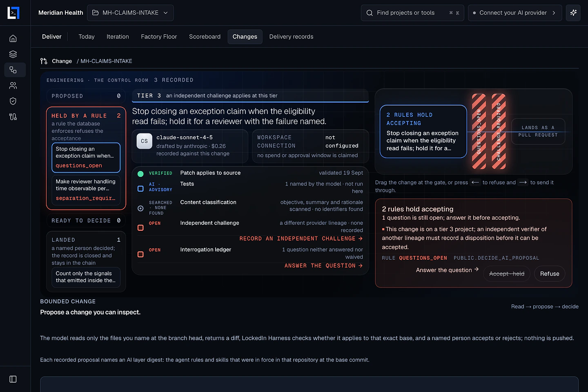
Task: Open the Delivery records tab
Action: (x=291, y=37)
